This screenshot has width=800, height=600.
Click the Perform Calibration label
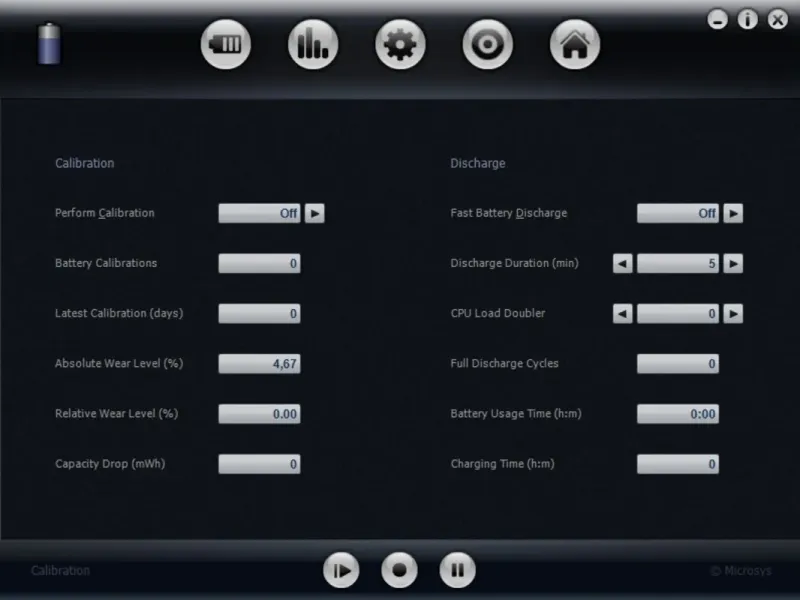click(x=105, y=213)
